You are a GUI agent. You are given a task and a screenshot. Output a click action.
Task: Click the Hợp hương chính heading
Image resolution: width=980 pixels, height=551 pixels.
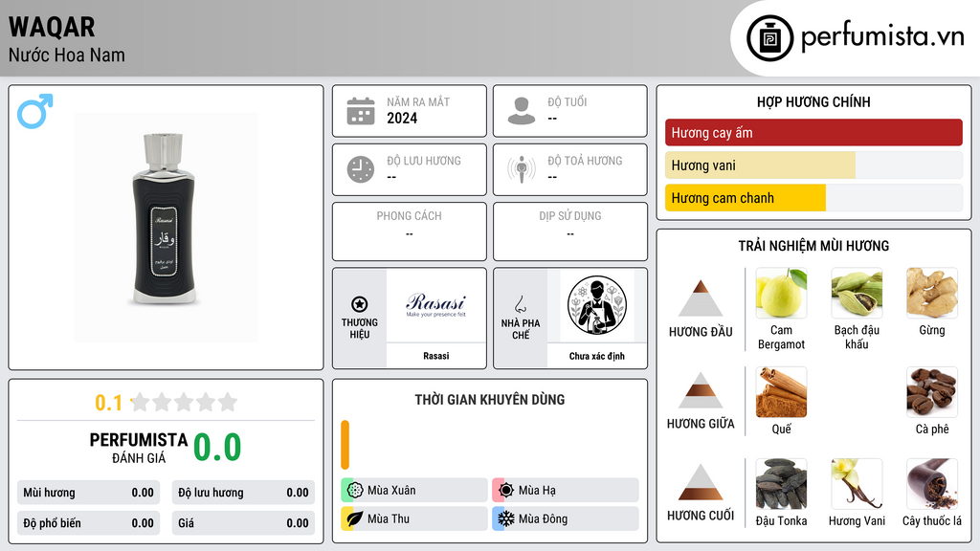tap(813, 101)
